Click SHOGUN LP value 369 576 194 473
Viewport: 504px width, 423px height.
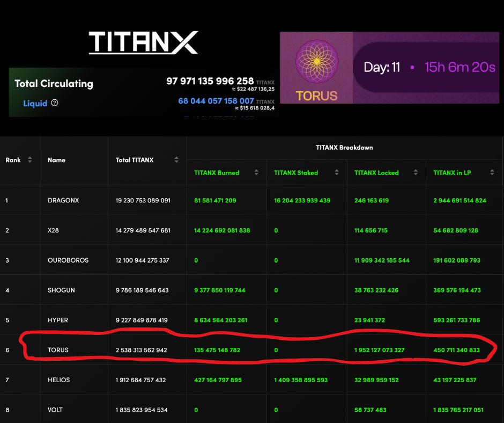click(x=457, y=290)
